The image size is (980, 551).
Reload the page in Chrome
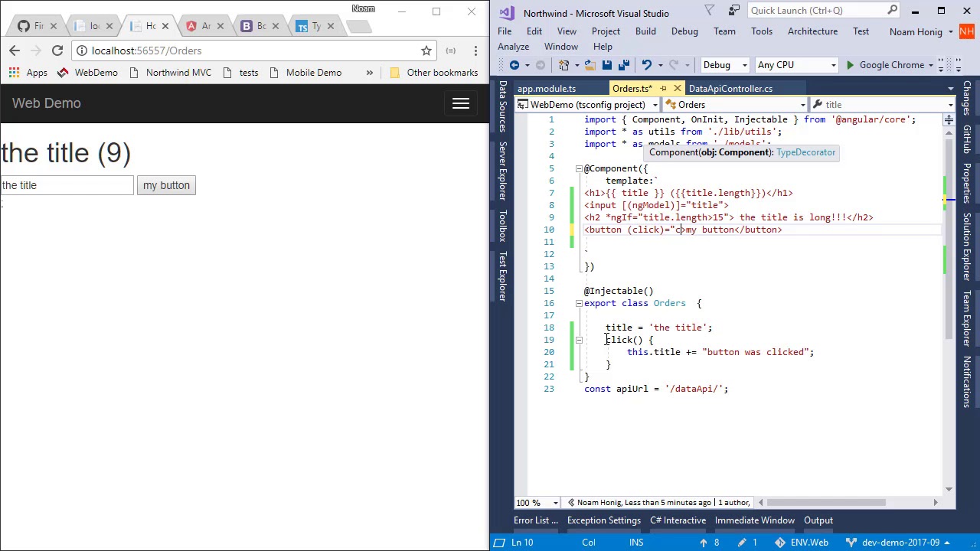[x=57, y=51]
